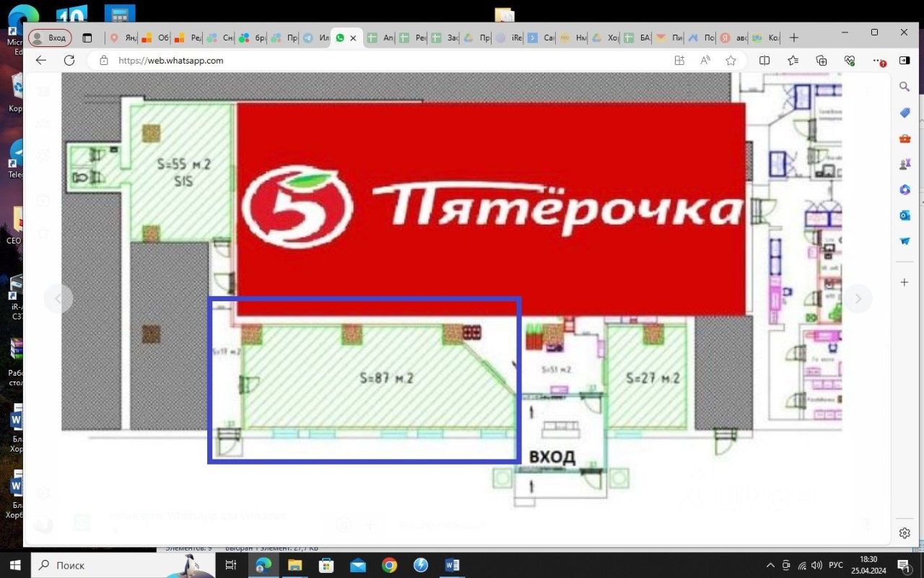Image resolution: width=924 pixels, height=578 pixels.
Task: Open Google Chrome from the taskbar
Action: pyautogui.click(x=389, y=565)
